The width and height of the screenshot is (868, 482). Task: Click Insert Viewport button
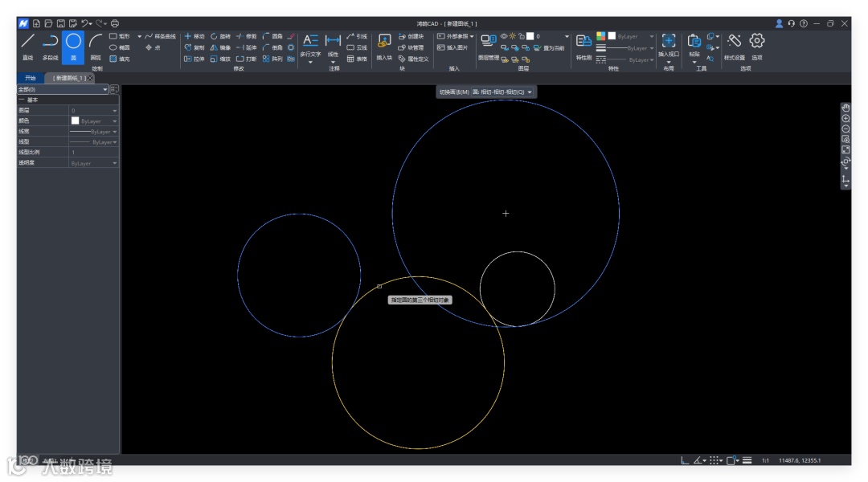[x=668, y=45]
